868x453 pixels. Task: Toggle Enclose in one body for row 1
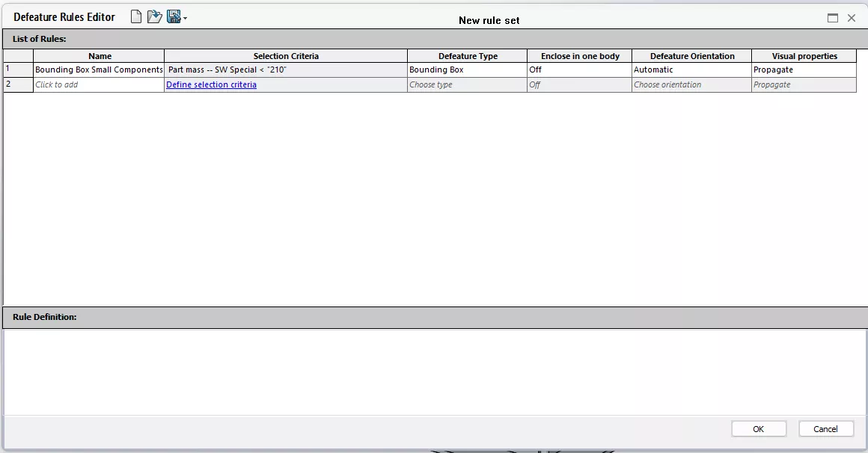(x=579, y=70)
